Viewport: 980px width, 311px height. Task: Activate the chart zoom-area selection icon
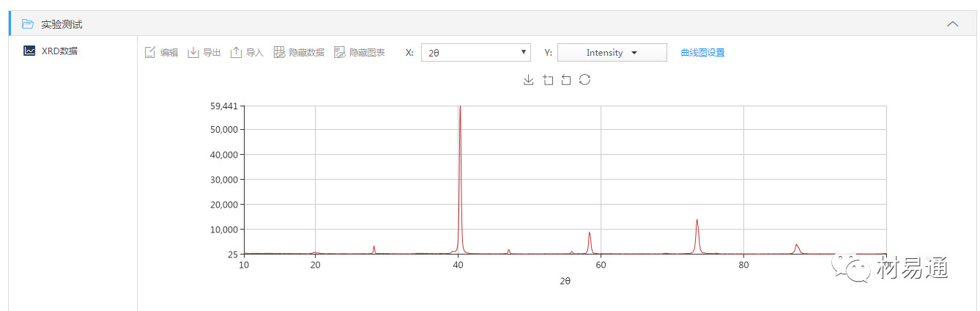(x=548, y=80)
